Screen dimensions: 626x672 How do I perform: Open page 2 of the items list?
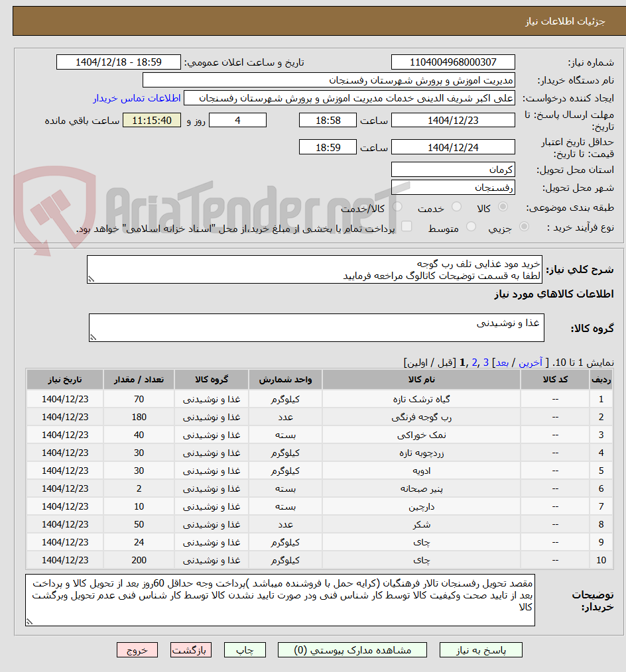coord(474,363)
